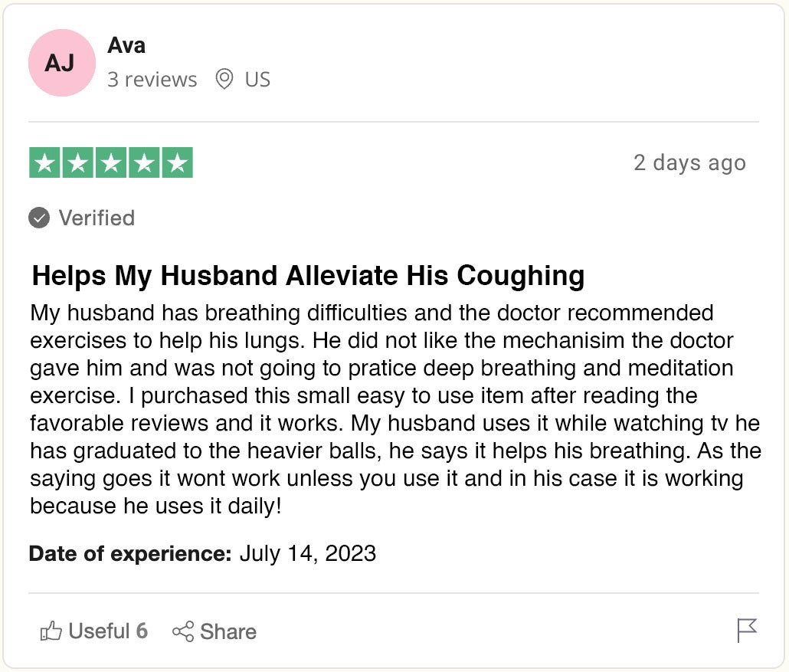
Task: Open reviewer name Ava
Action: click(126, 45)
